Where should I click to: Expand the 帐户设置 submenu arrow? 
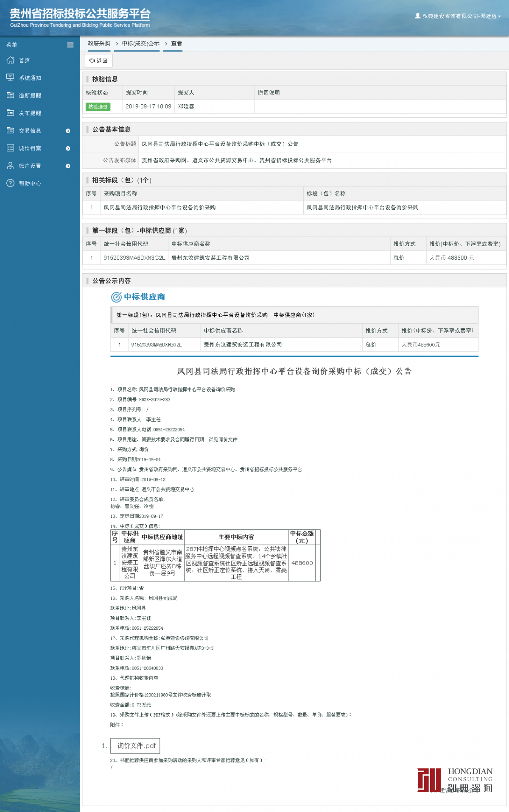(68, 166)
